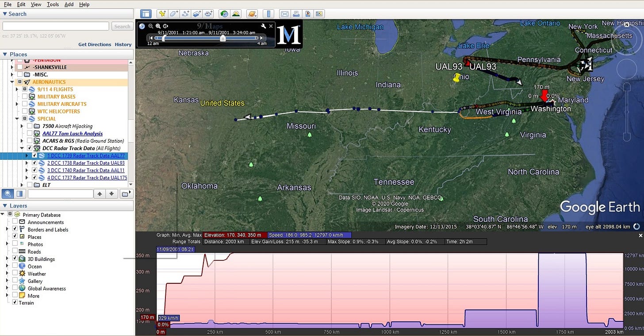Uncheck the Terrain layer checkbox
This screenshot has width=644, height=336.
15,303
